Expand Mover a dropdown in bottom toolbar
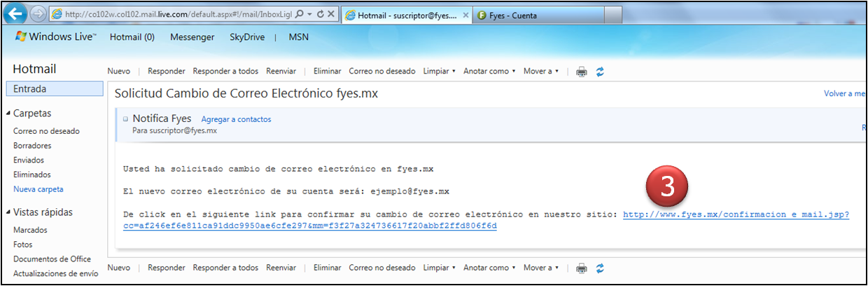The image size is (868, 286). click(540, 267)
